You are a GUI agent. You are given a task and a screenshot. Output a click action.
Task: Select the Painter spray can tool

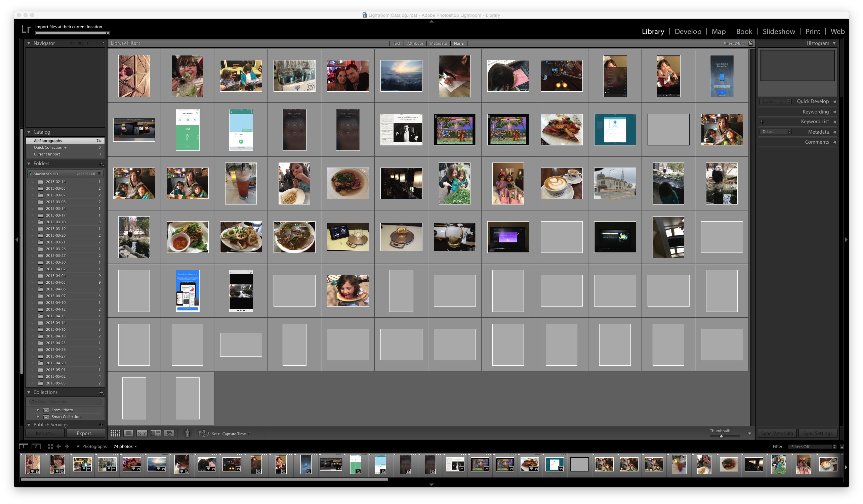187,433
